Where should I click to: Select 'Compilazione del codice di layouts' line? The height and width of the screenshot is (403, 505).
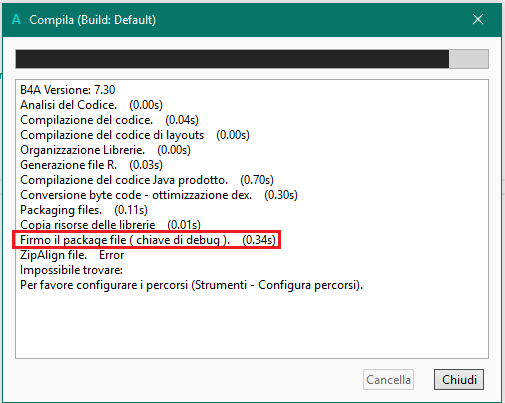click(x=135, y=135)
